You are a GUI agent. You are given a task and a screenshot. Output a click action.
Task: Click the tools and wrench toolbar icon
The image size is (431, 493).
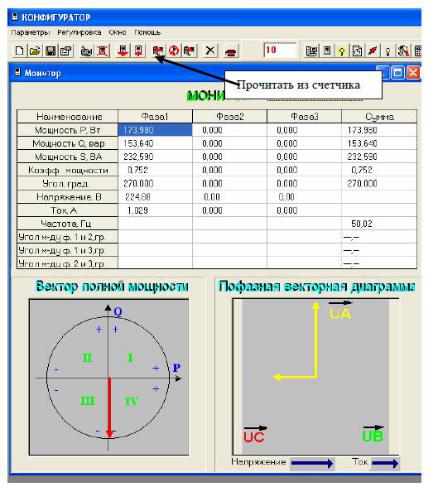click(403, 51)
